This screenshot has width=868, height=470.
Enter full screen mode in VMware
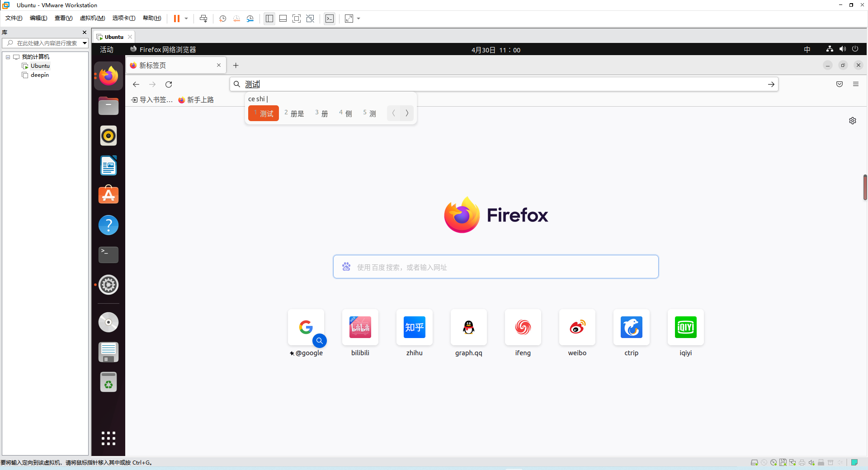[x=297, y=19]
